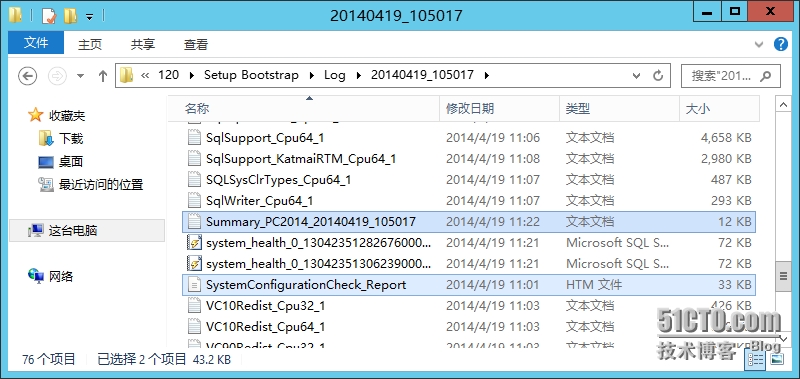
Task: Click the 20140419_105017 breadcrumb segment
Action: click(422, 75)
